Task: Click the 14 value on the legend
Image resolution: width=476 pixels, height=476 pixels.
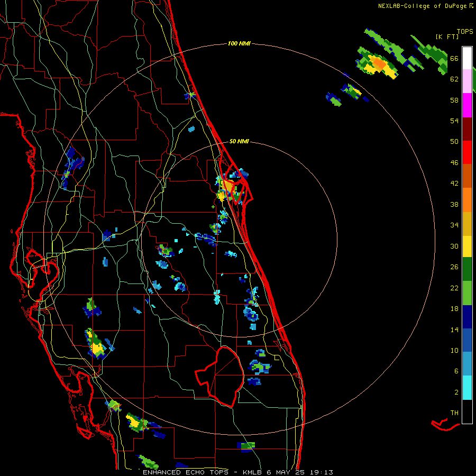Action: [x=454, y=329]
